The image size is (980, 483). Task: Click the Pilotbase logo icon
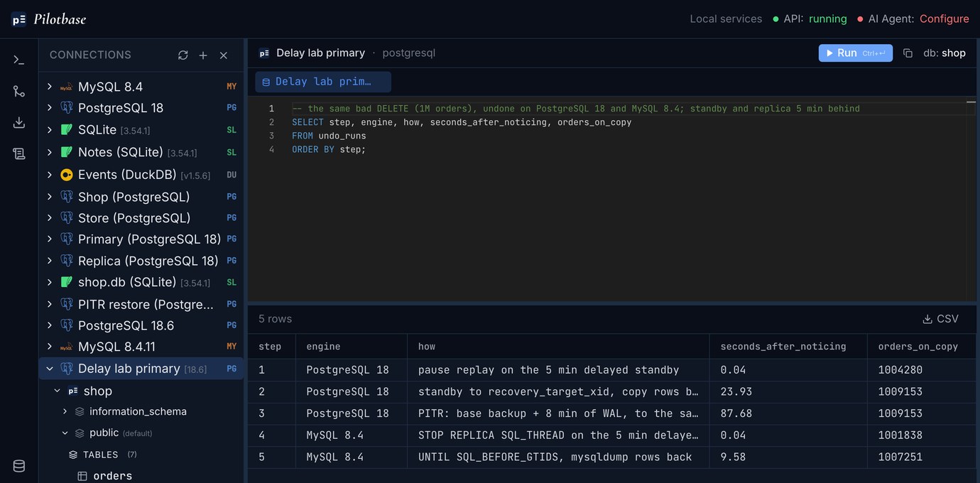click(x=19, y=19)
